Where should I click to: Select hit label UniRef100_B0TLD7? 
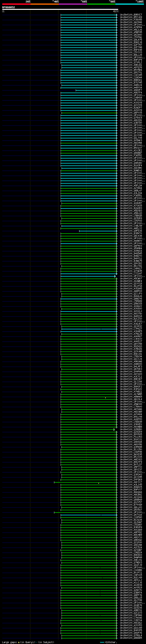coord(131,464)
